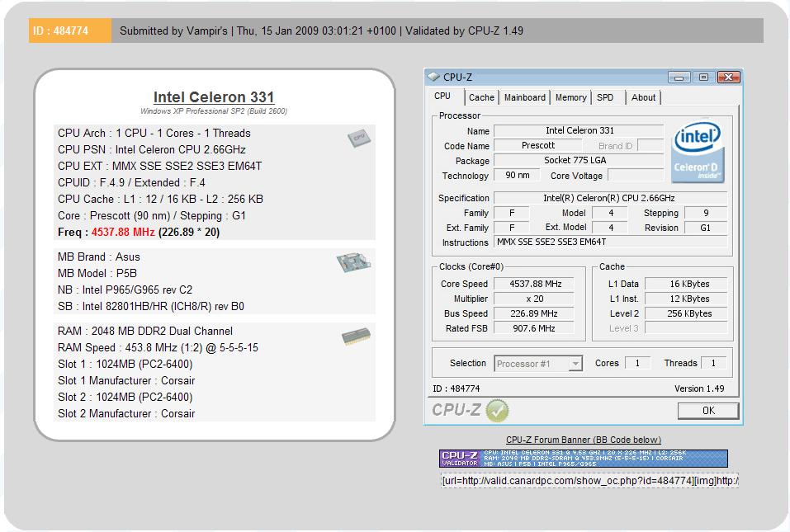Click the Intel Celeron D logo

[698, 153]
